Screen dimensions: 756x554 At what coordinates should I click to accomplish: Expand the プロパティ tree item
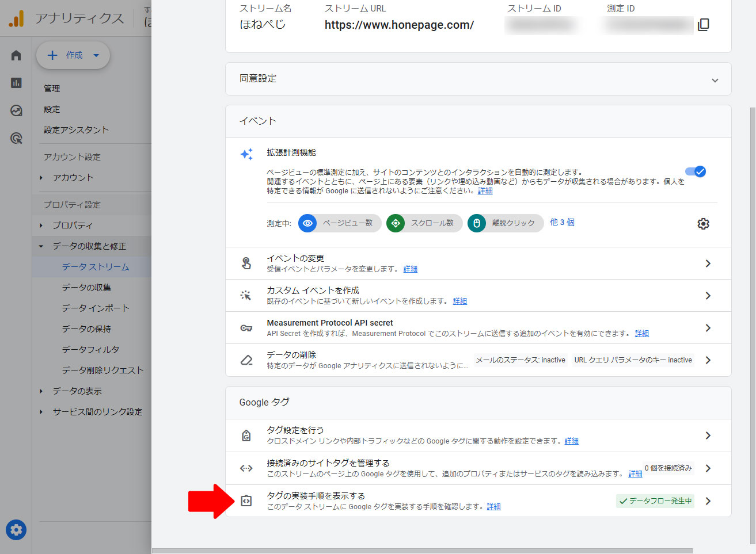tap(41, 226)
